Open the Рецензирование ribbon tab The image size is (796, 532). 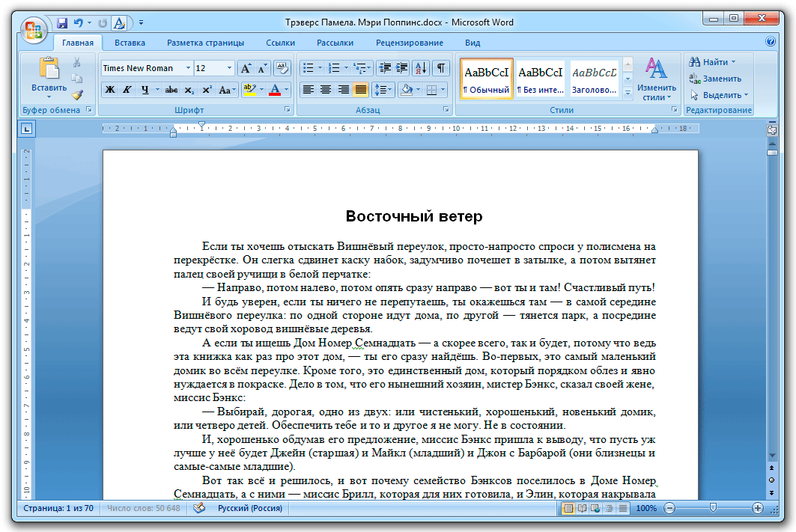tap(409, 43)
